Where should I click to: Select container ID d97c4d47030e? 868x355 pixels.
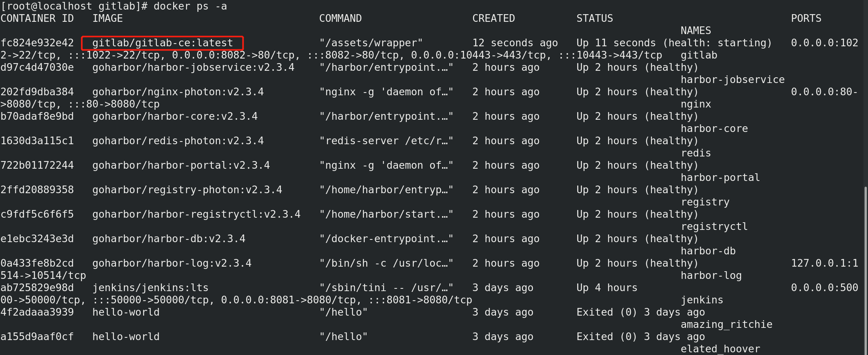(37, 67)
